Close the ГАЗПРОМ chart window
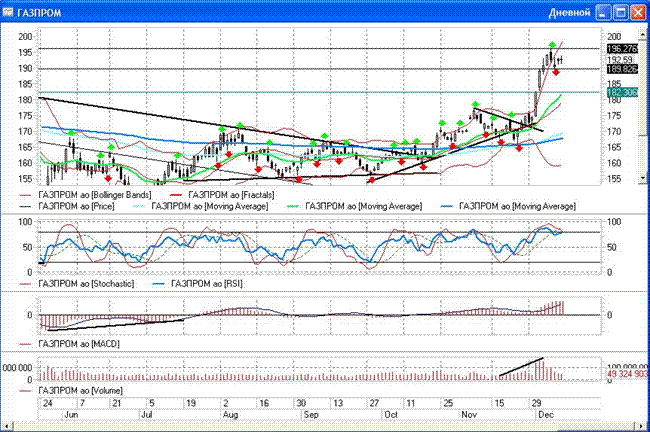Viewport: 650px width, 432px height. [x=638, y=12]
